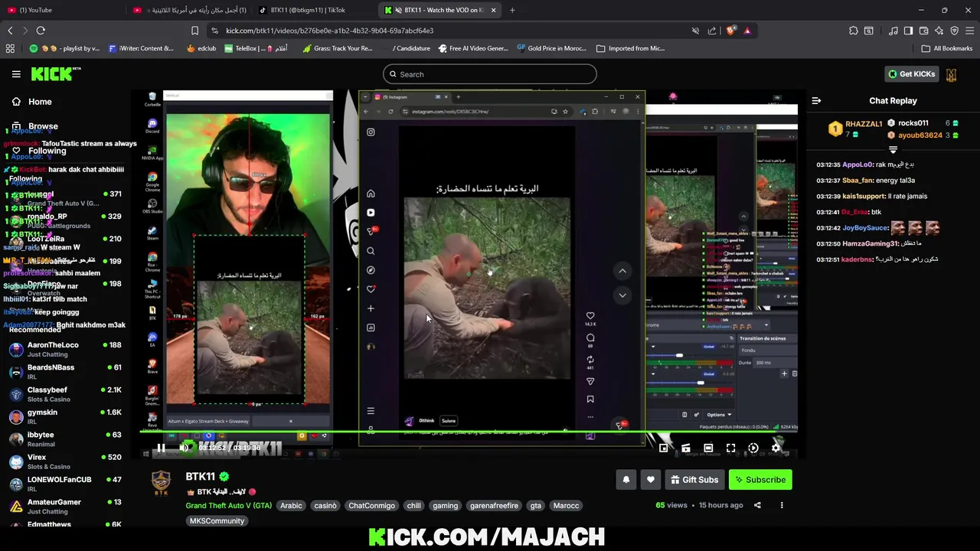Viewport: 980px width, 551px height.
Task: Open recommended channel ibbytee
Action: [x=65, y=439]
